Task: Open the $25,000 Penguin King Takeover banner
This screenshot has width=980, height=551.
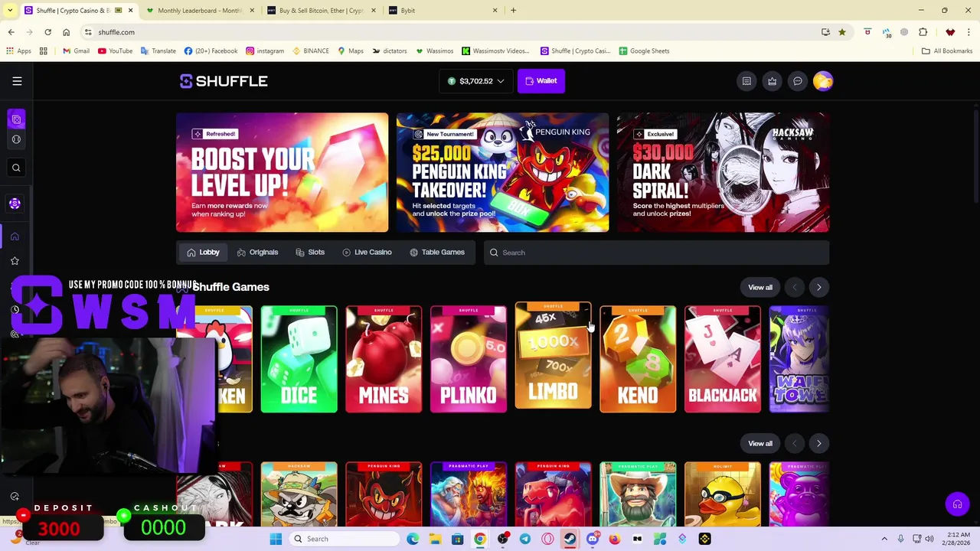Action: coord(502,172)
